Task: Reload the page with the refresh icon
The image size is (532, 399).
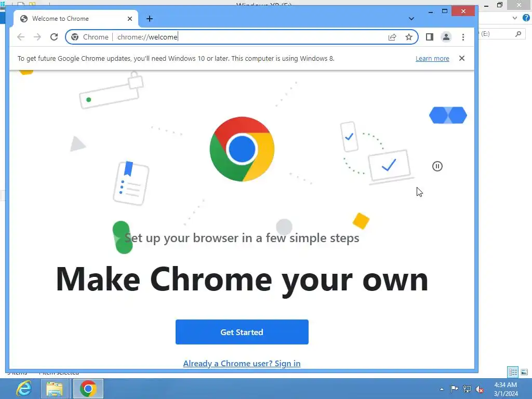Action: (54, 37)
